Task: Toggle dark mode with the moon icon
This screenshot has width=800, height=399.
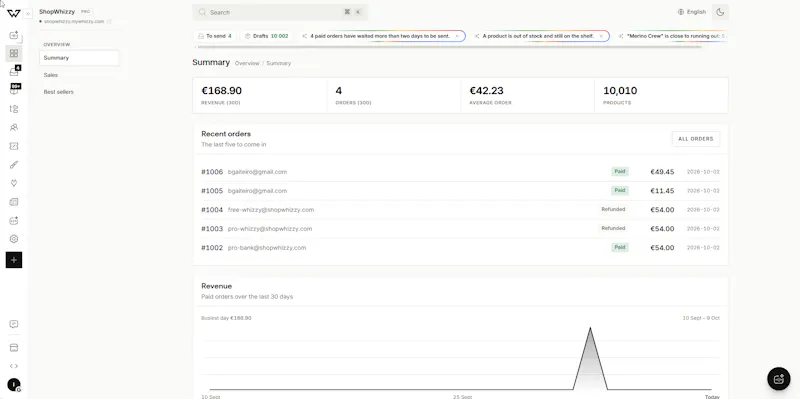Action: coord(720,12)
